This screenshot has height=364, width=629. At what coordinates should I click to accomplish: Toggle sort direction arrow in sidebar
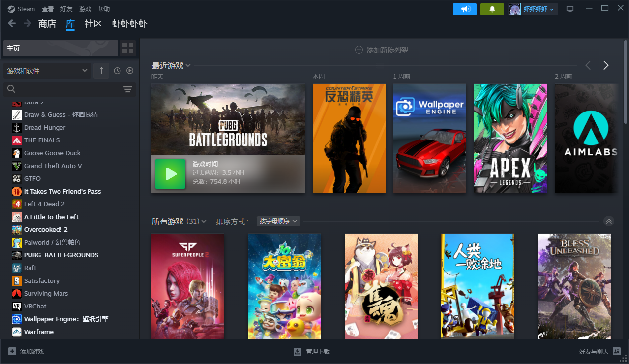(101, 71)
